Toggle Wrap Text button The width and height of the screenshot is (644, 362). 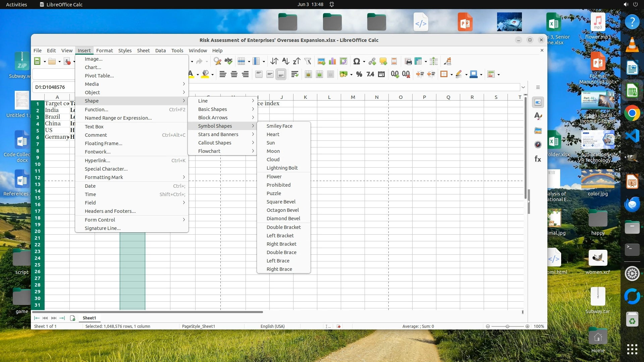coord(295,74)
